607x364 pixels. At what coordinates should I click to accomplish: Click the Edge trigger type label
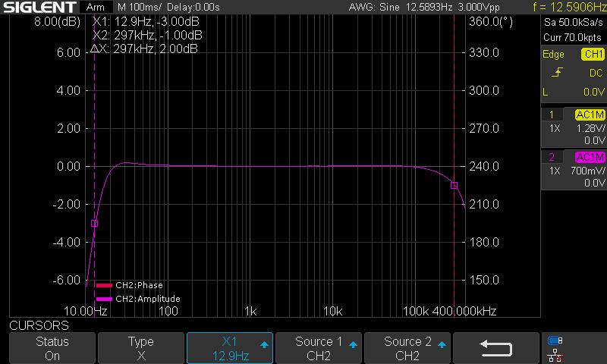553,54
